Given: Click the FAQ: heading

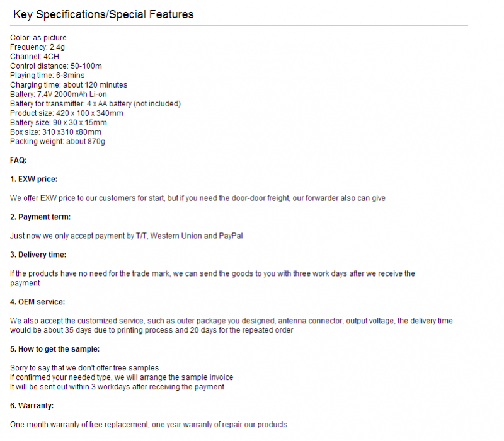Looking at the screenshot, I should (x=18, y=161).
